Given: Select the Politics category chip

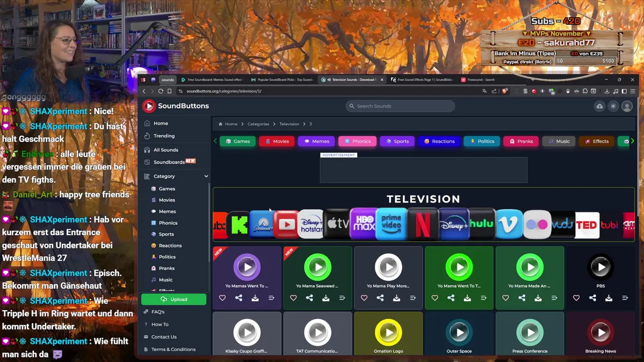Looking at the screenshot, I should click(x=482, y=141).
